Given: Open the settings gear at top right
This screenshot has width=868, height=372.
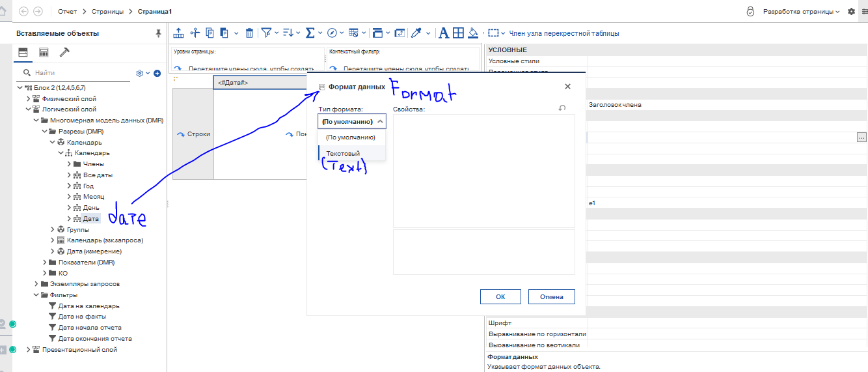Looking at the screenshot, I should pos(851,12).
